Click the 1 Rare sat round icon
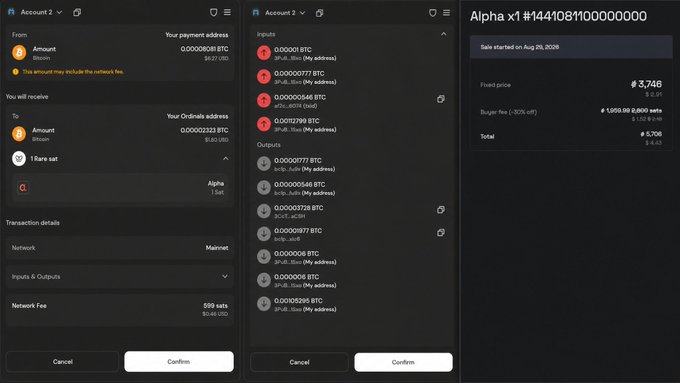680x383 pixels. 19,159
